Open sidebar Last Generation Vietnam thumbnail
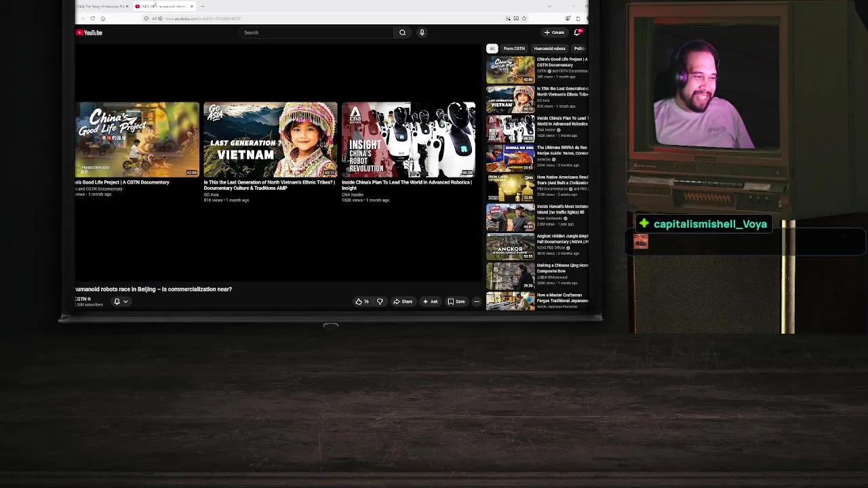Screen dimensions: 868x488 [x=510, y=100]
